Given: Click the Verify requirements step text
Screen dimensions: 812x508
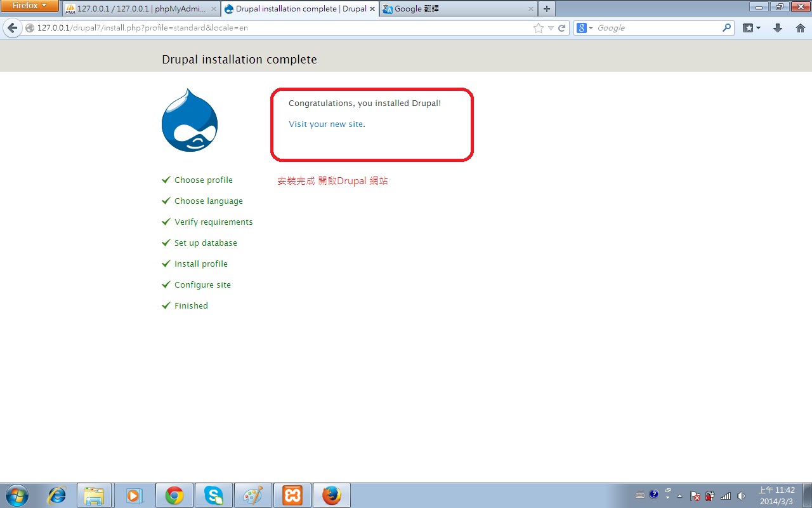Looking at the screenshot, I should [x=214, y=222].
